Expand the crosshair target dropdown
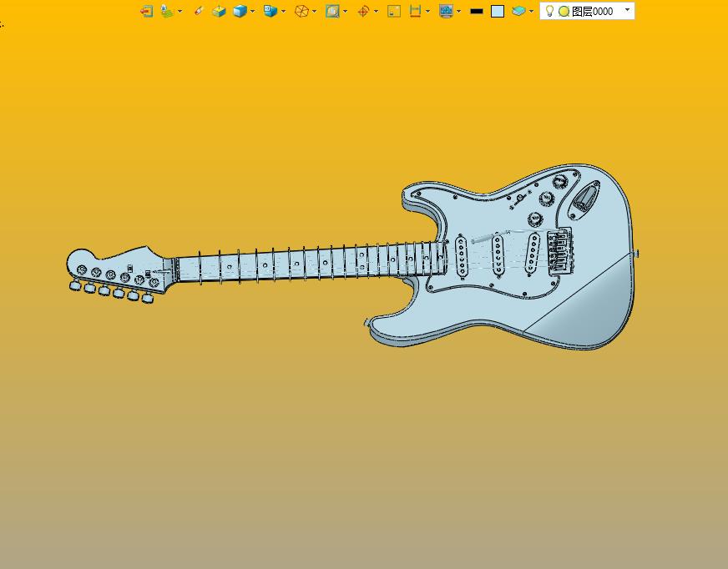The width and height of the screenshot is (728, 569). [x=376, y=11]
